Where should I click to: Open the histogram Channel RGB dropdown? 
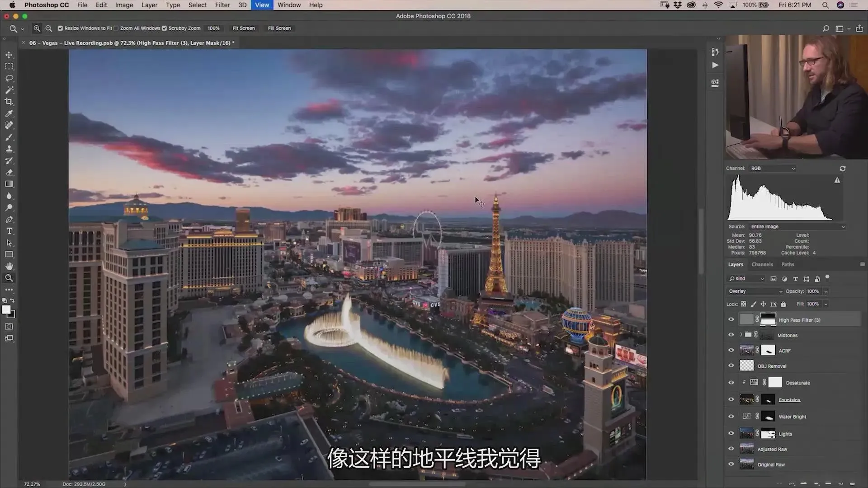click(773, 169)
